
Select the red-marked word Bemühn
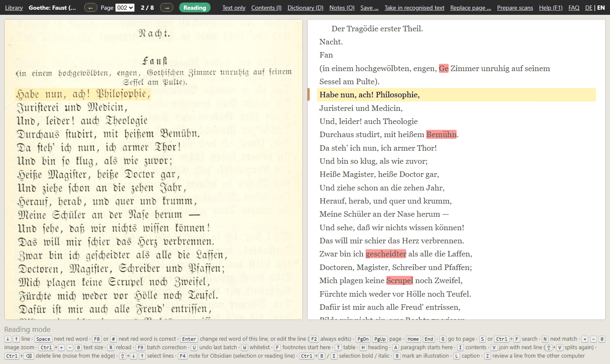(441, 135)
